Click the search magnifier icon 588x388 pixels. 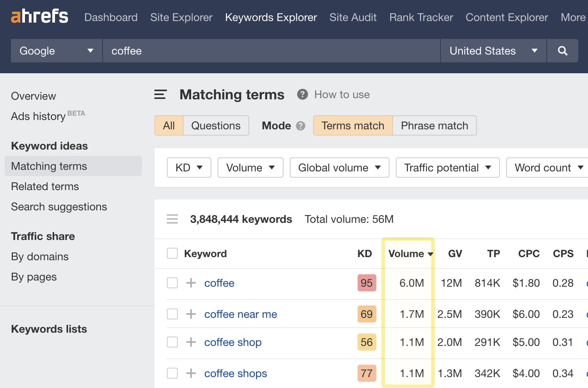point(562,51)
